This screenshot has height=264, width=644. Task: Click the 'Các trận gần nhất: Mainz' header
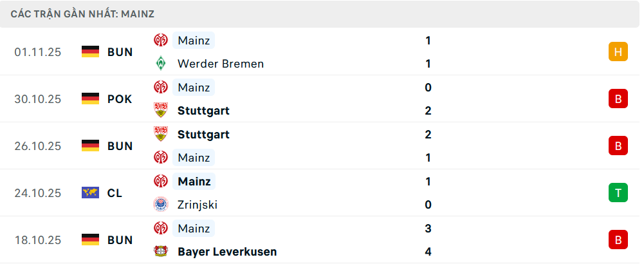coord(82,14)
